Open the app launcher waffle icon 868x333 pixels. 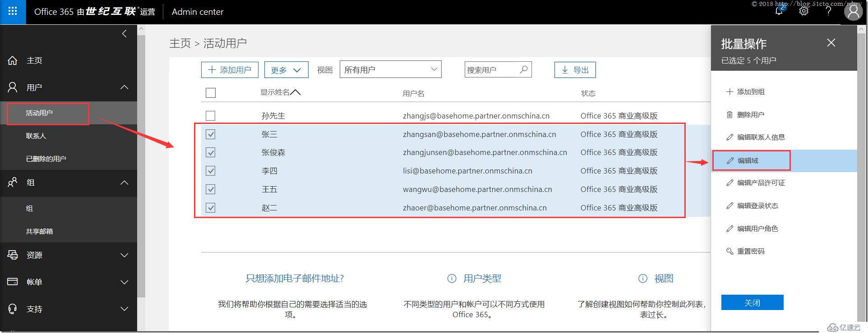point(13,11)
